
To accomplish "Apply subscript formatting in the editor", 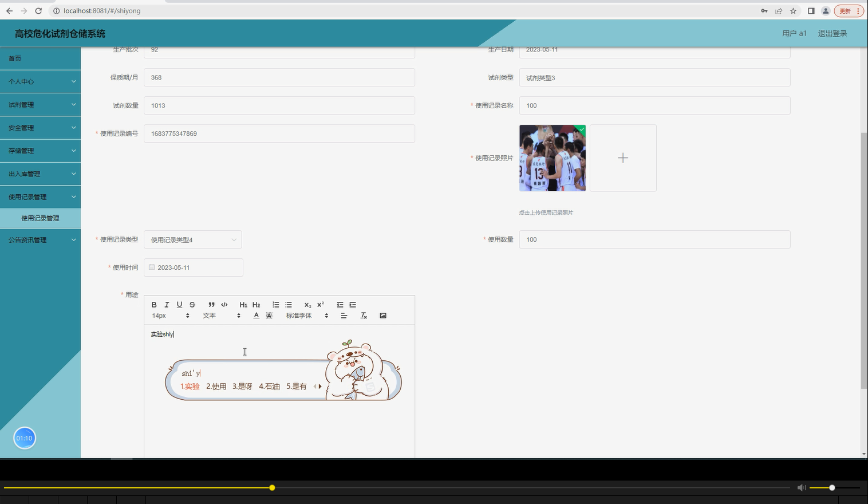I will pos(307,304).
